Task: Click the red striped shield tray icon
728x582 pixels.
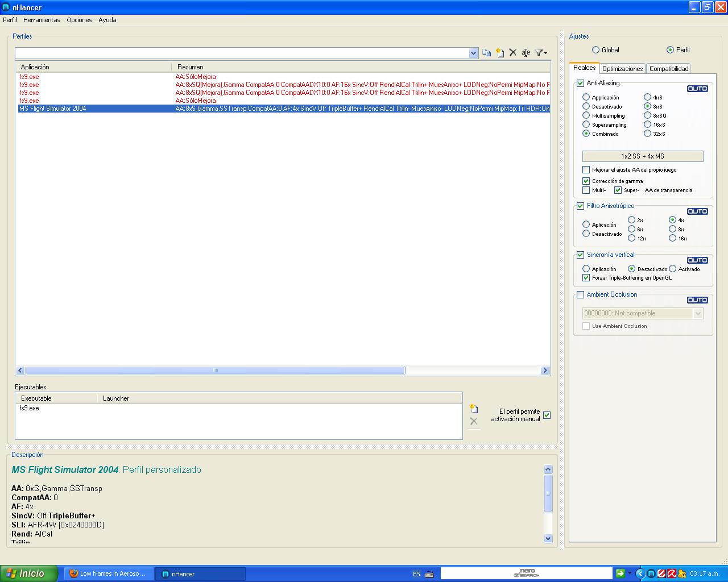Action: [x=661, y=573]
